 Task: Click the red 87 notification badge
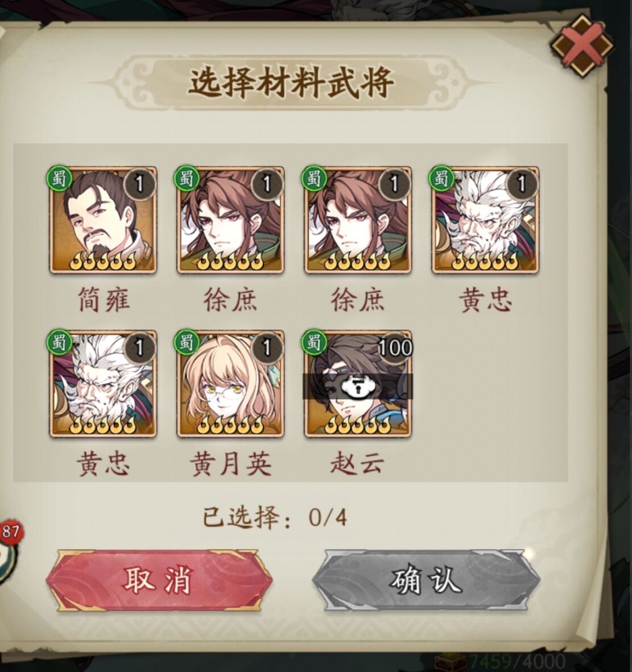(10, 532)
